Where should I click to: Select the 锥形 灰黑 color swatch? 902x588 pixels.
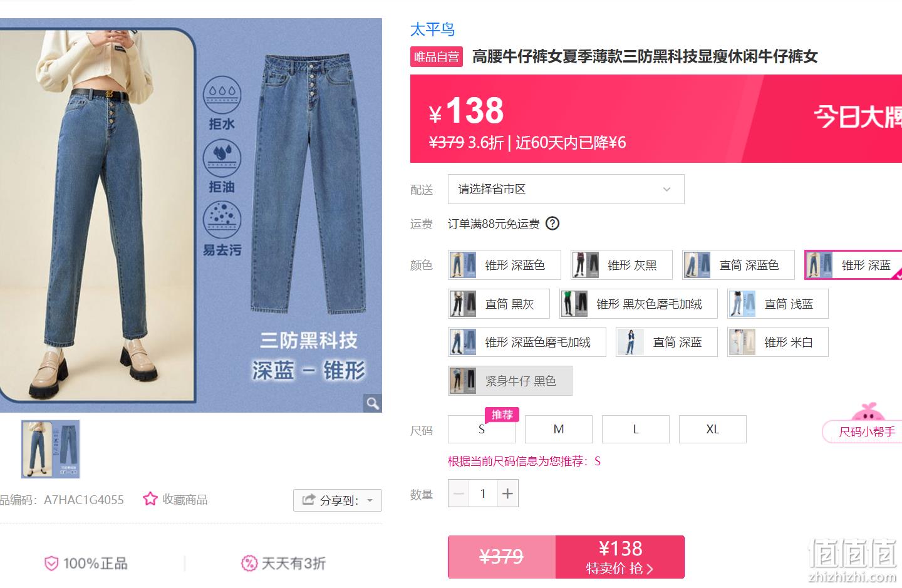621,265
